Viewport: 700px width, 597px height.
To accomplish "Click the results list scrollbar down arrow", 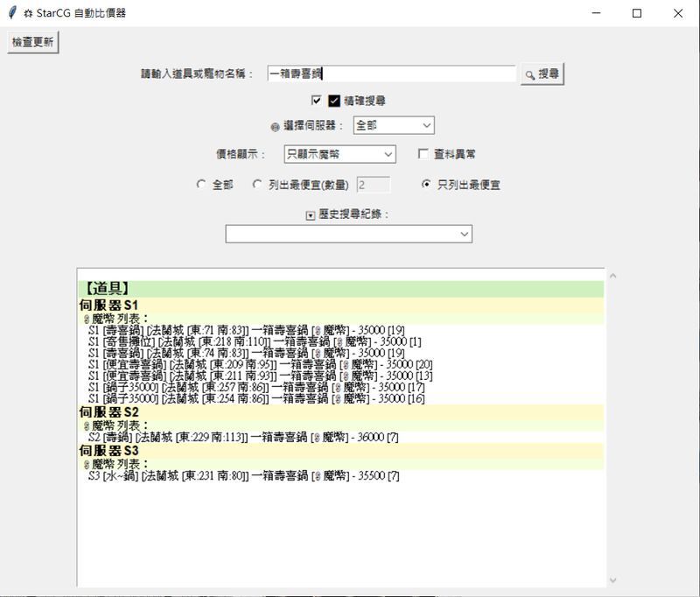I will click(x=612, y=579).
